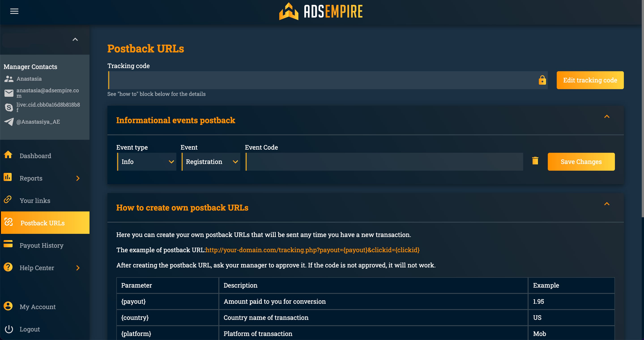Click the Dashboard home icon
644x340 pixels.
coord(8,155)
